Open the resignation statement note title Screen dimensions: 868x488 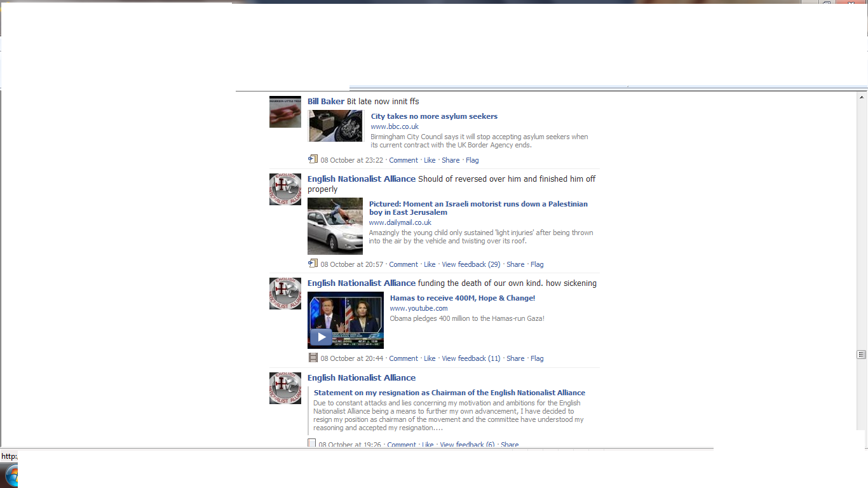[x=449, y=393]
